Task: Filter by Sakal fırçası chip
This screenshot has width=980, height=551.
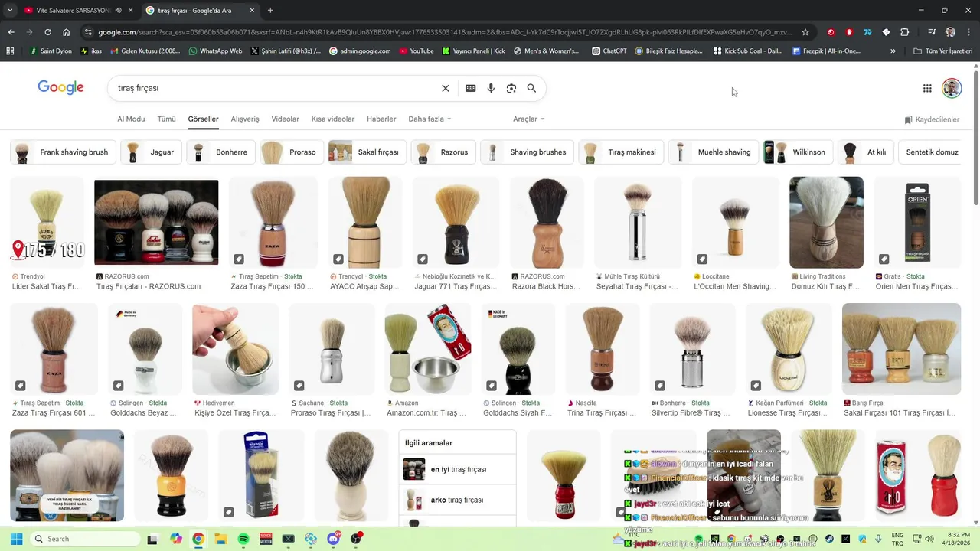Action: [367, 152]
